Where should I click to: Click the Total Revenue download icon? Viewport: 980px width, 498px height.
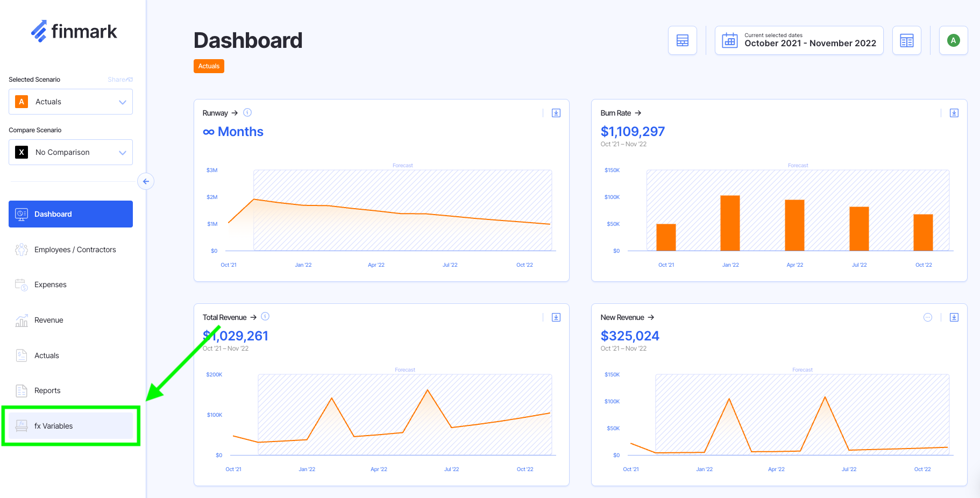556,317
